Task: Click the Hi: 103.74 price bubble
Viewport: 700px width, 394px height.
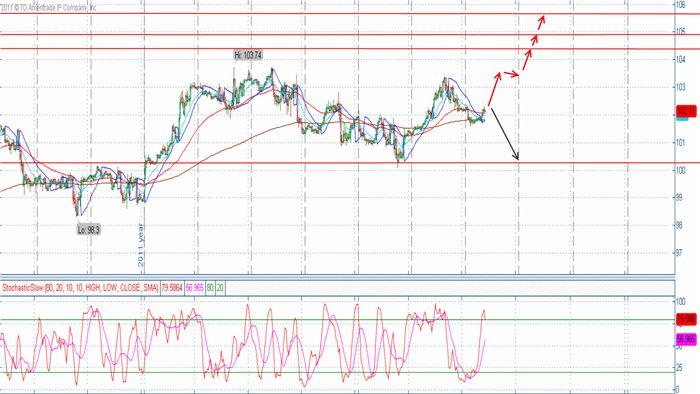Action: (x=248, y=55)
